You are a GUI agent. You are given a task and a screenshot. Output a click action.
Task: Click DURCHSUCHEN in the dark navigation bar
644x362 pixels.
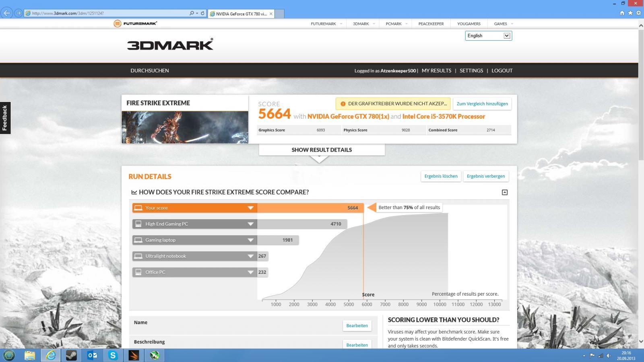click(150, 70)
